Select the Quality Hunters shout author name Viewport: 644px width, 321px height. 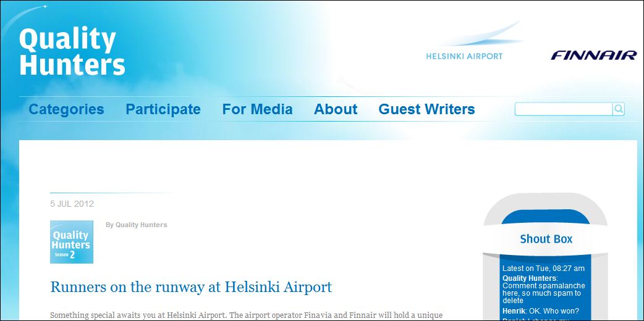pos(530,278)
